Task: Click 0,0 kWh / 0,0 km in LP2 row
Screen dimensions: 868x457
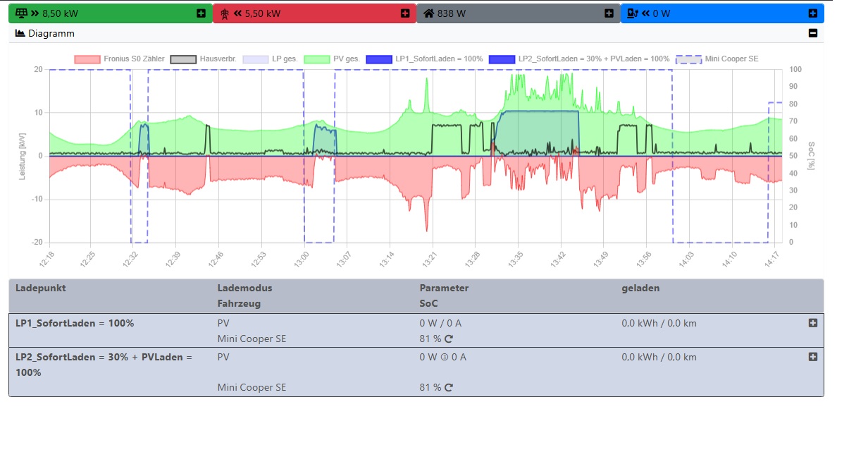Action: 659,357
